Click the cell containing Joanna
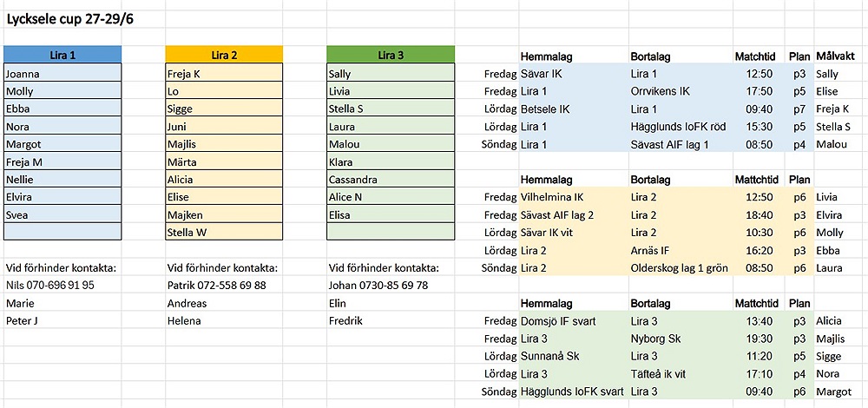868x408 pixels. click(62, 74)
